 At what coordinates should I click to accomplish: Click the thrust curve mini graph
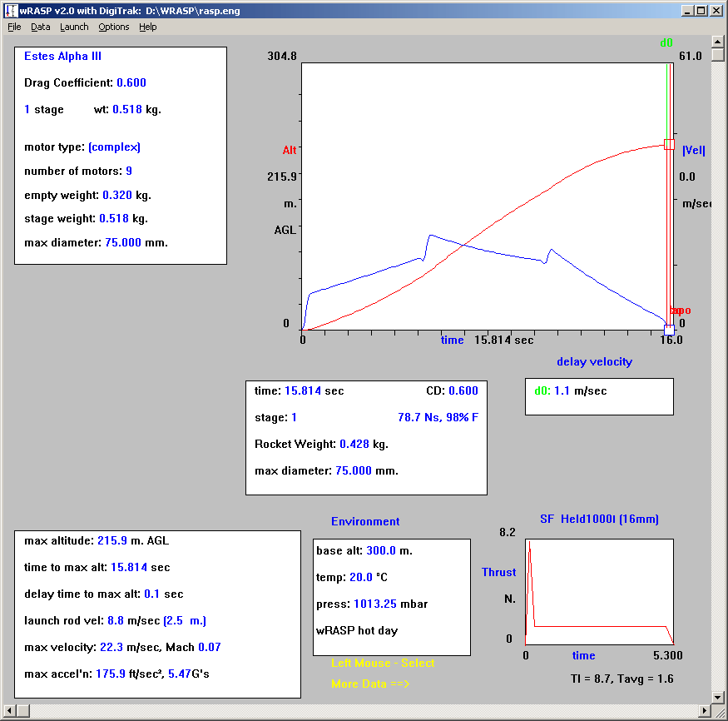(x=599, y=591)
